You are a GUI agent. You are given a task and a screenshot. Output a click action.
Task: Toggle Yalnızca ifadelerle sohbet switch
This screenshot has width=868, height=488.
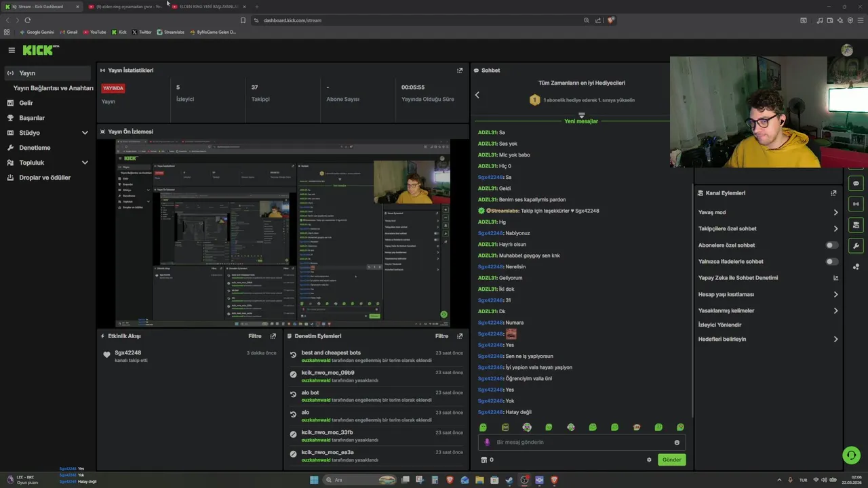[x=831, y=262]
